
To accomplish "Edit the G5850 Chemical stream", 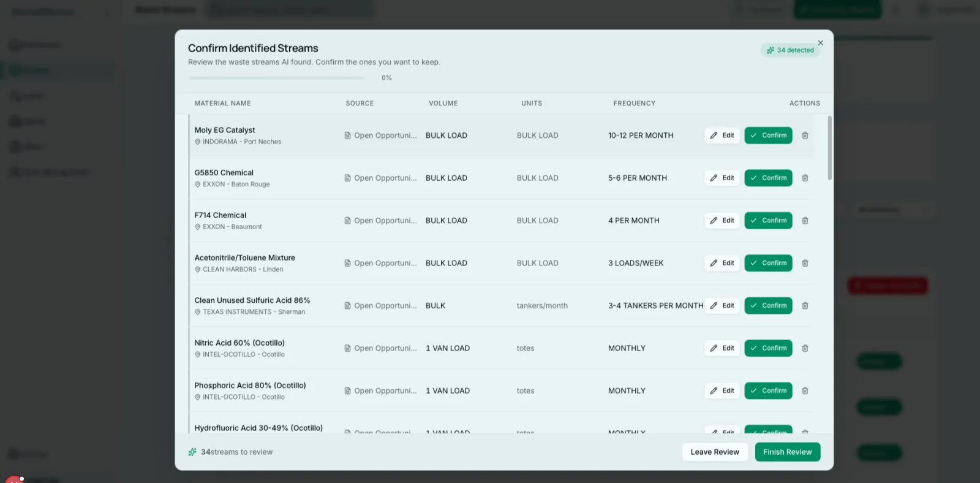I will click(722, 178).
